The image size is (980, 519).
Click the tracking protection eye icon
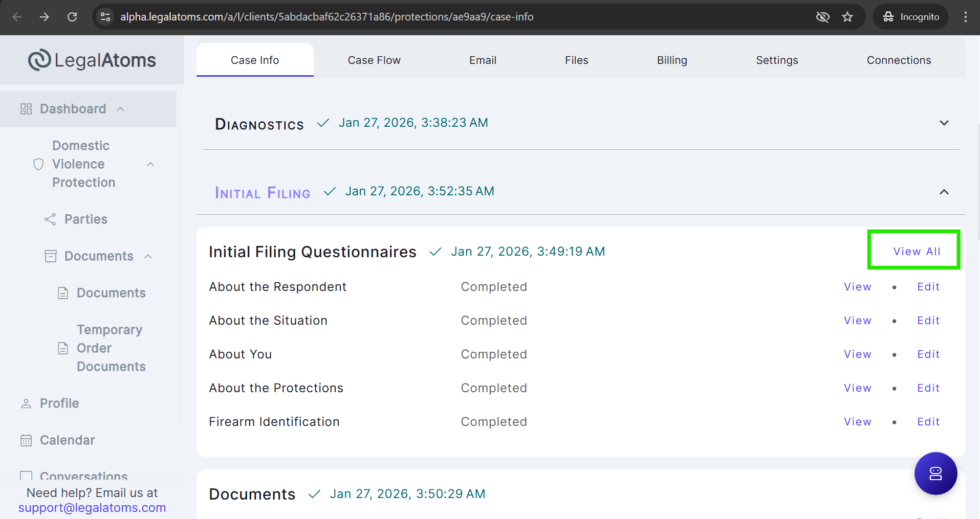822,17
